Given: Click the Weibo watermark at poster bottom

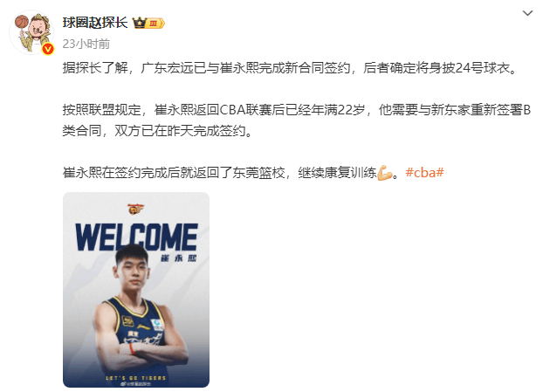Looking at the screenshot, I should [x=138, y=383].
